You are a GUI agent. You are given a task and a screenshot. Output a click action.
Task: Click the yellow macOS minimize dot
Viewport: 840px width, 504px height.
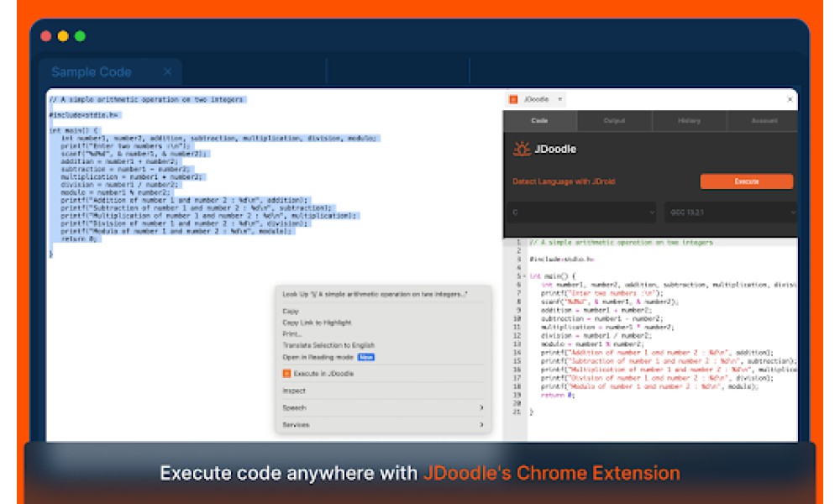click(63, 36)
